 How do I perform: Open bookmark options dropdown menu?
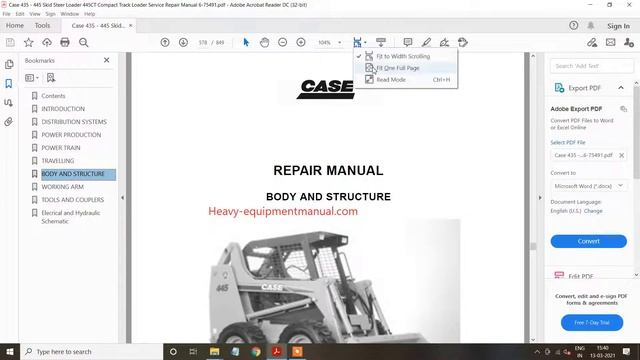point(32,78)
